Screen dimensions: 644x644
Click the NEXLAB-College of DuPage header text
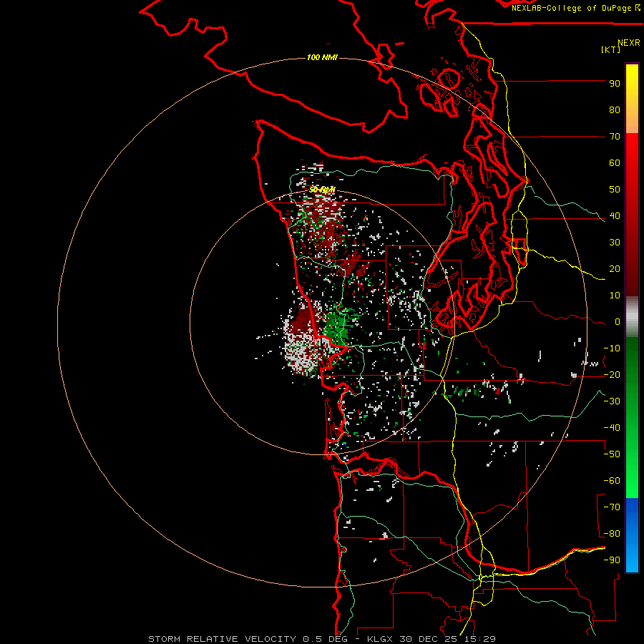tap(575, 8)
